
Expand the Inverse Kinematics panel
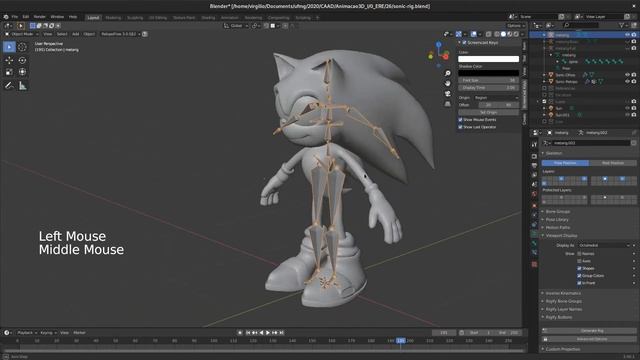[563, 293]
